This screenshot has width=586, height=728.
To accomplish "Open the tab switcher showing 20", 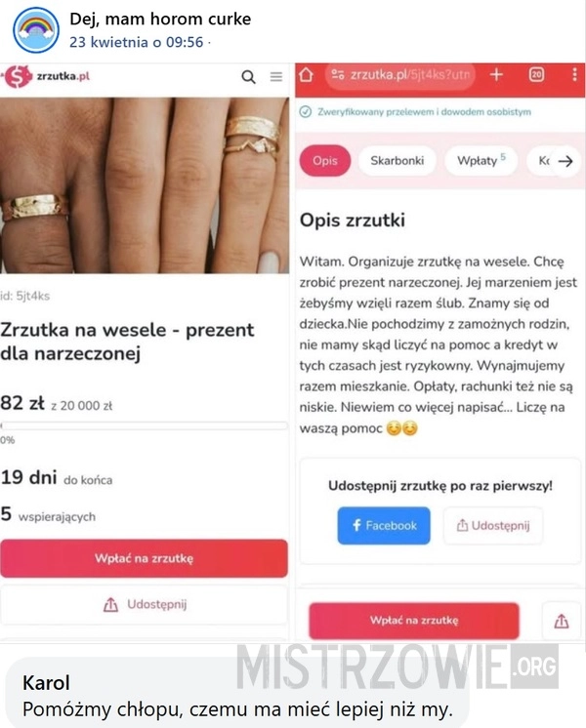I will point(537,74).
